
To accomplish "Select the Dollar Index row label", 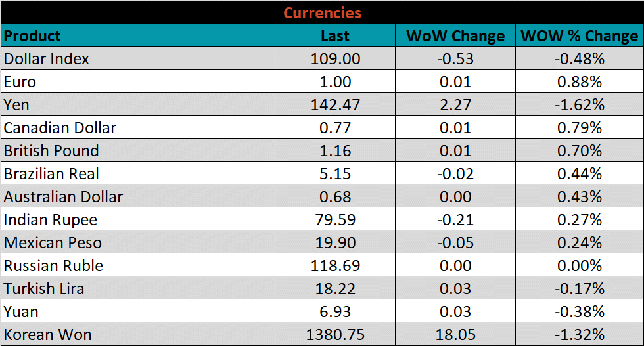I will coord(47,59).
